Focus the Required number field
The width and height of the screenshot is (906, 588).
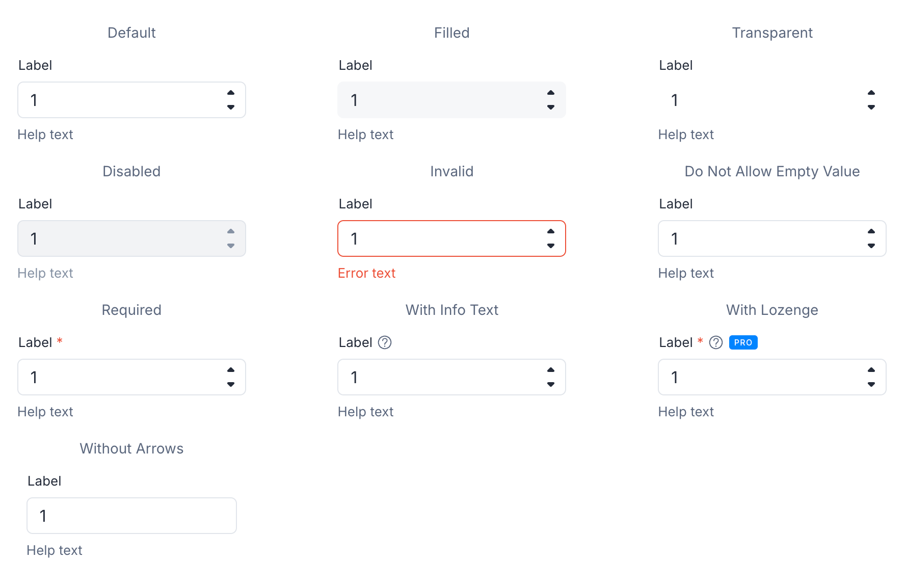click(131, 377)
